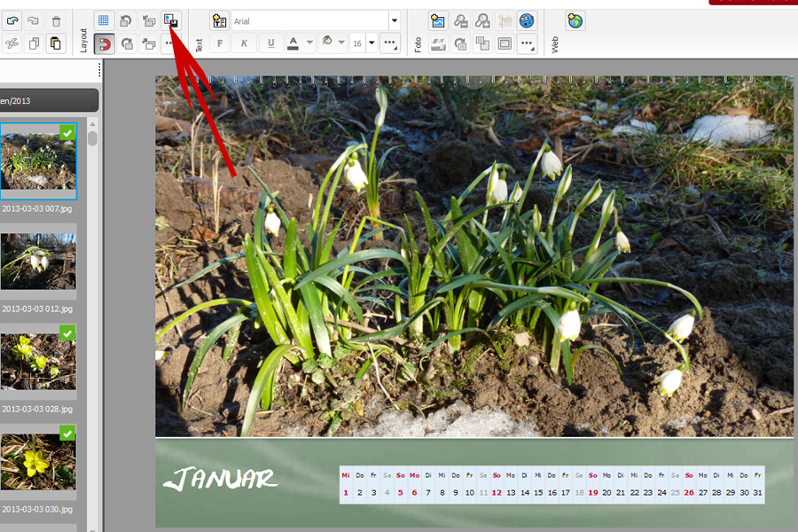Viewport: 798px width, 532px height.
Task: Select thumbnail 2013-03-03 007.jpg
Action: pos(38,160)
